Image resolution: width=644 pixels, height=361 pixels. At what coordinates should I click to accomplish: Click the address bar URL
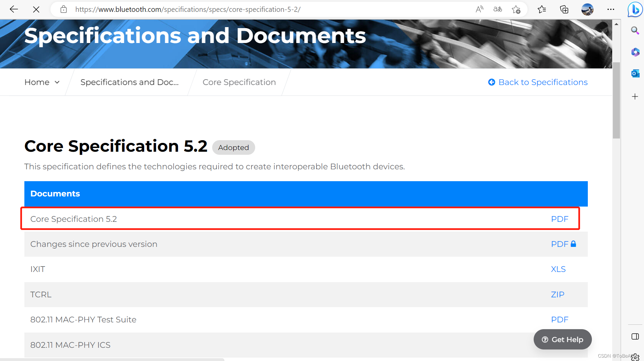click(188, 9)
